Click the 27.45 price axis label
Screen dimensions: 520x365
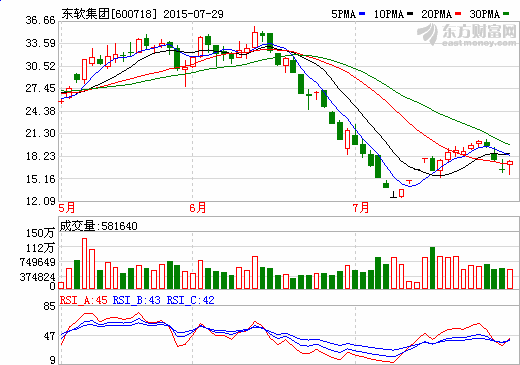(40, 88)
